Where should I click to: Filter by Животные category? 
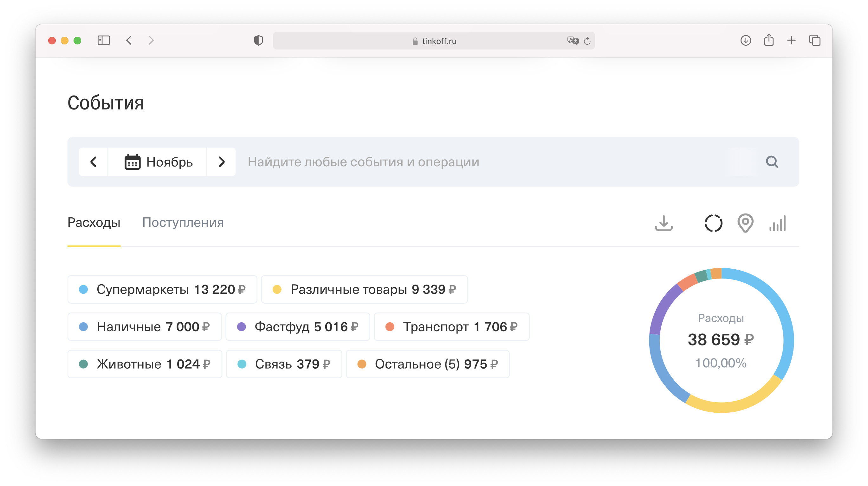(145, 364)
